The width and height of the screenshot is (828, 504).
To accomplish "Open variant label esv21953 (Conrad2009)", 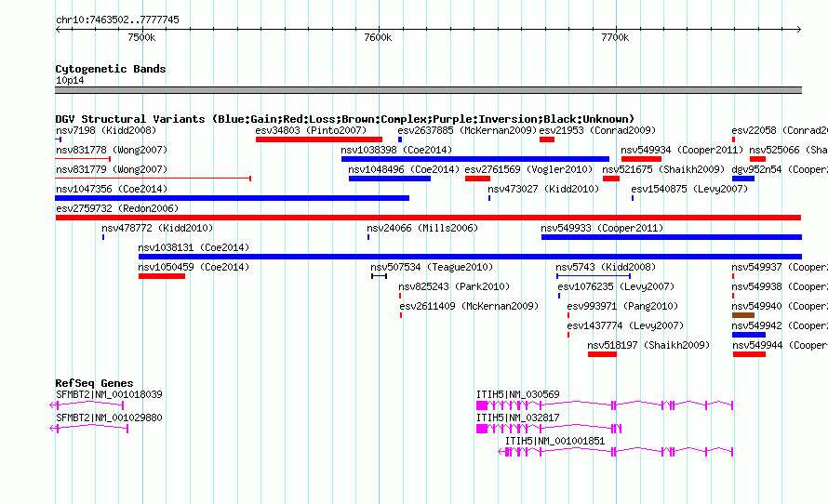I will pyautogui.click(x=597, y=130).
